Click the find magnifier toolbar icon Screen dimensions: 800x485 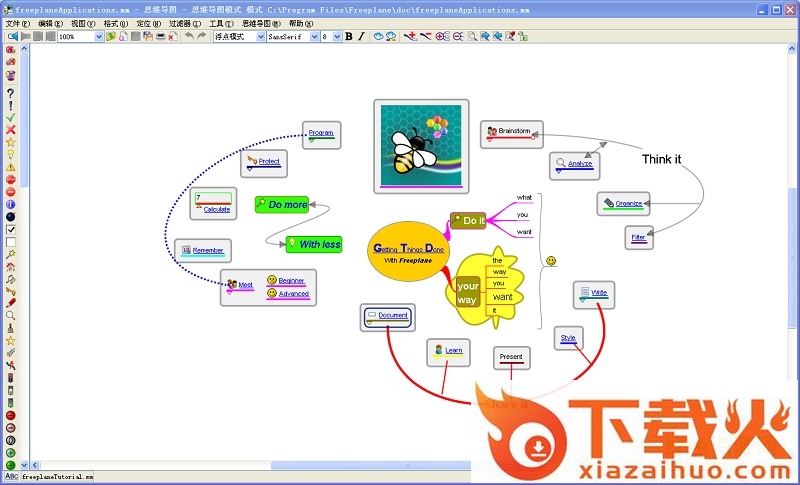[x=472, y=36]
